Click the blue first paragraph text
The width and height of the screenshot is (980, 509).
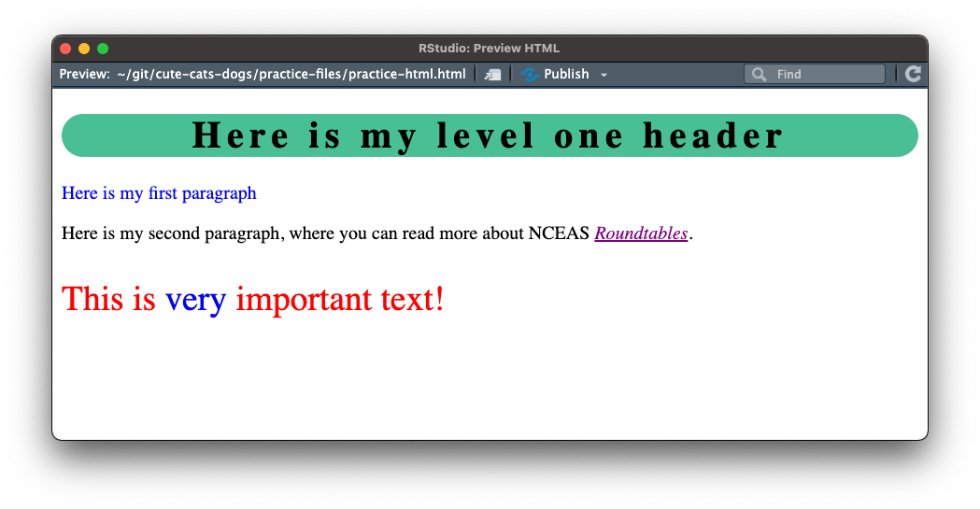point(159,193)
